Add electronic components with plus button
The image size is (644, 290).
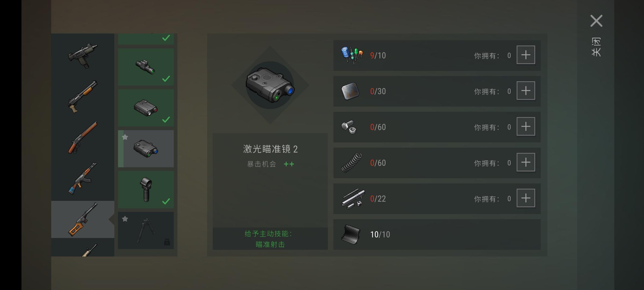click(x=526, y=55)
